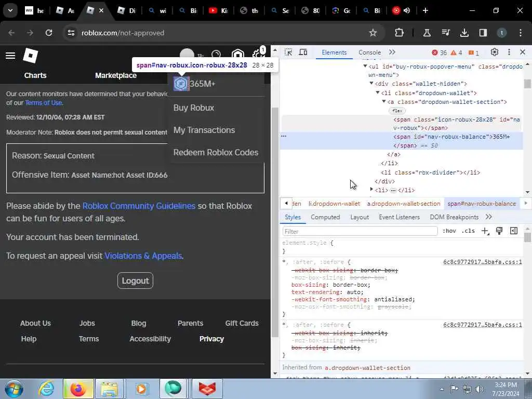Screen dimensions: 532x399
Task: Open the Windows Start button
Action: click(14, 389)
